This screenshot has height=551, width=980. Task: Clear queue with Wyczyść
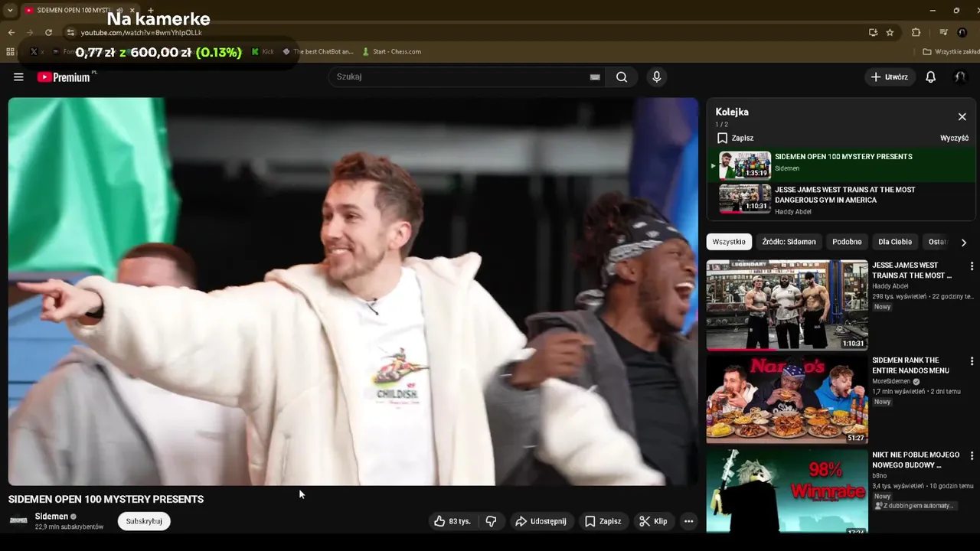[x=954, y=138]
